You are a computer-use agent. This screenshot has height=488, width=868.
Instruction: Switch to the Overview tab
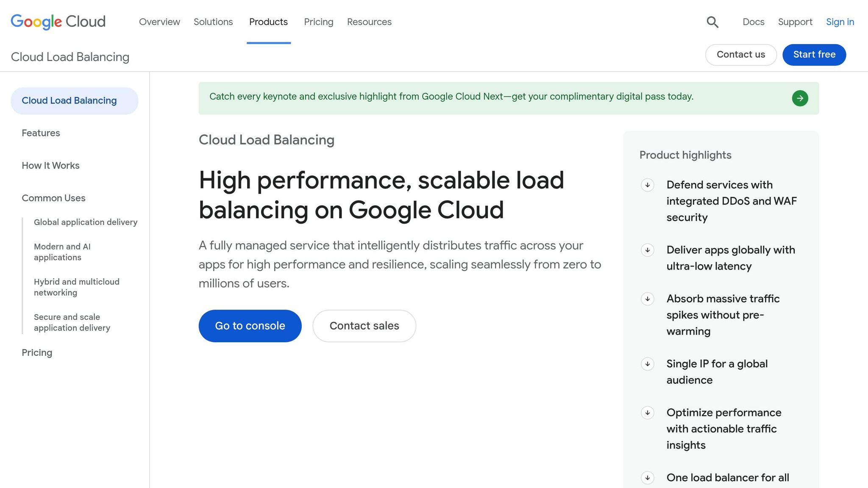pos(159,22)
